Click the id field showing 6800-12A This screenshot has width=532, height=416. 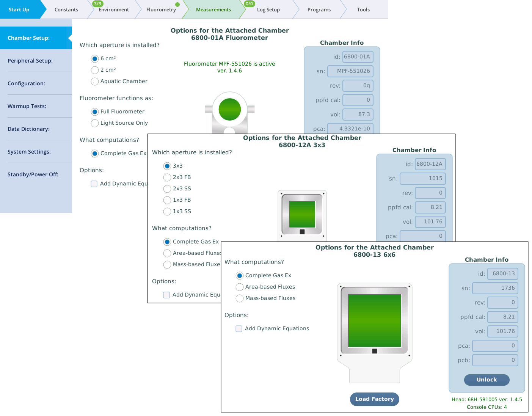tap(430, 164)
